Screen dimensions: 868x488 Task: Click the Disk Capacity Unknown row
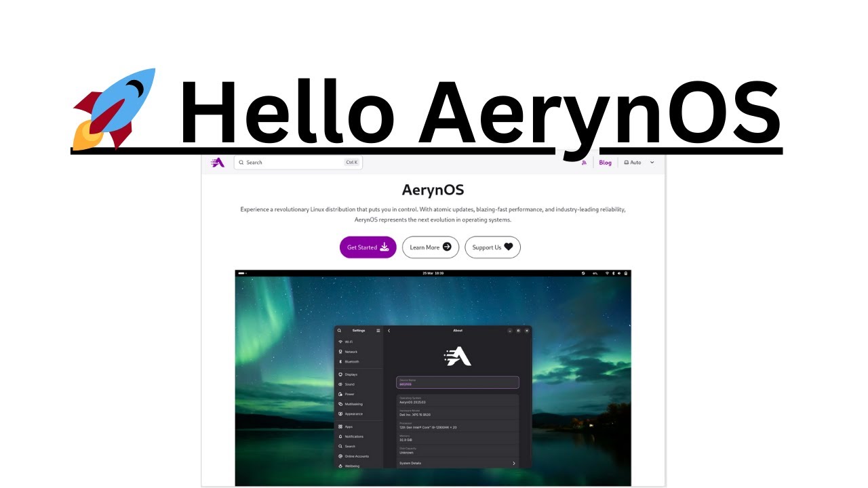pyautogui.click(x=458, y=451)
